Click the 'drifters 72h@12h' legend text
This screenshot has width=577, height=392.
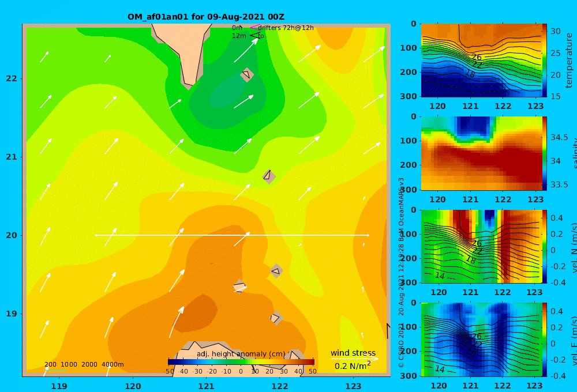point(286,28)
